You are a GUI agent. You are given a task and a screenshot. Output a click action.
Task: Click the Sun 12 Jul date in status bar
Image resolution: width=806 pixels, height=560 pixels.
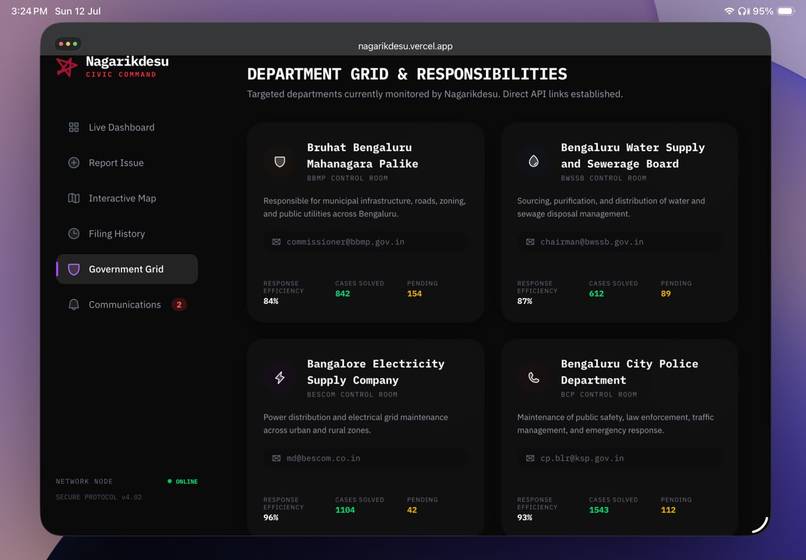pyautogui.click(x=78, y=11)
